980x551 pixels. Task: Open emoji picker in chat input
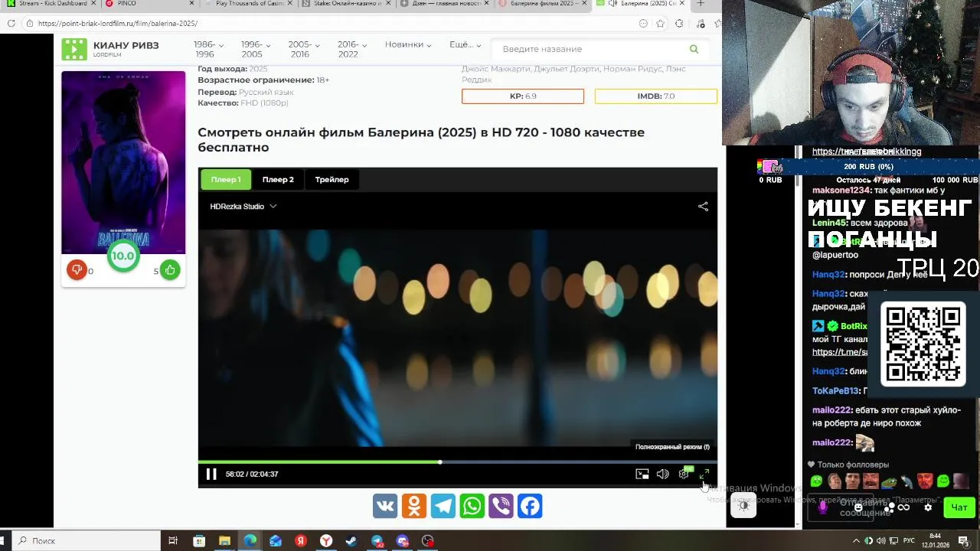pos(859,507)
